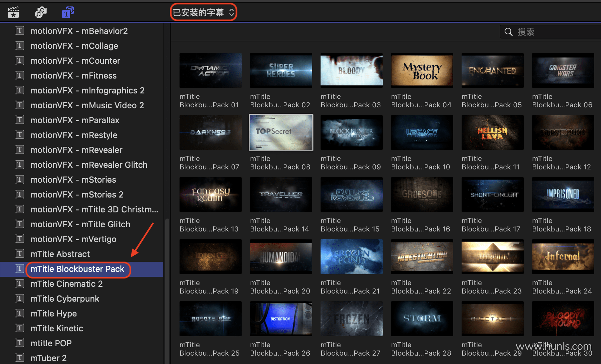Select Blockbuster Production thumbnail Pack 09
The width and height of the screenshot is (601, 364).
tap(352, 133)
